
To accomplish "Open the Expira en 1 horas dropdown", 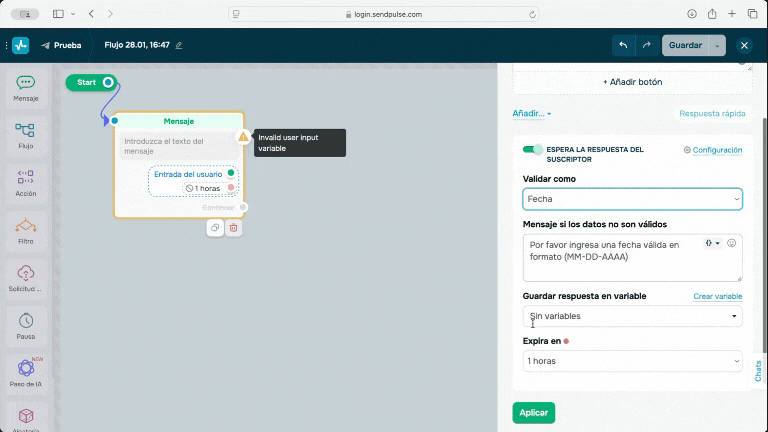I will click(632, 360).
